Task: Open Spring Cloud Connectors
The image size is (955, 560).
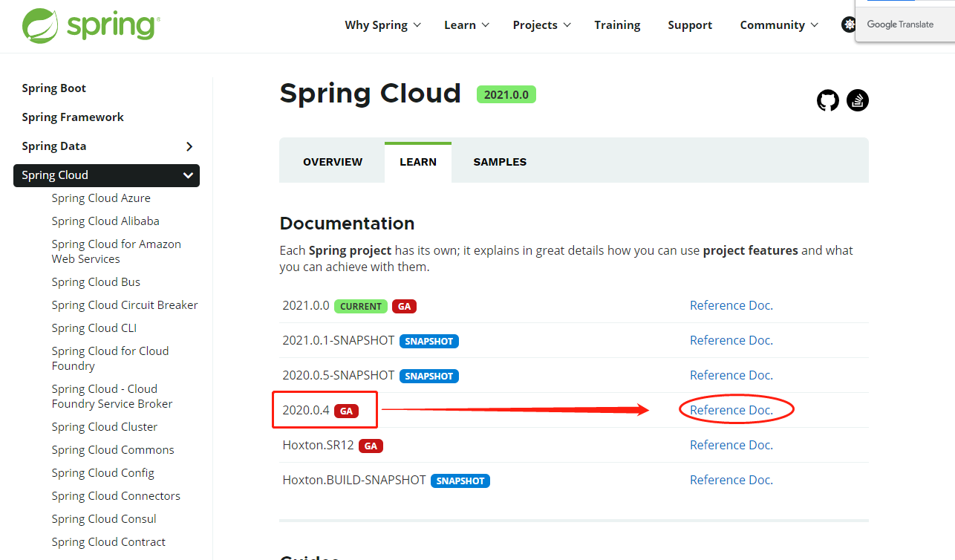Action: click(x=116, y=496)
